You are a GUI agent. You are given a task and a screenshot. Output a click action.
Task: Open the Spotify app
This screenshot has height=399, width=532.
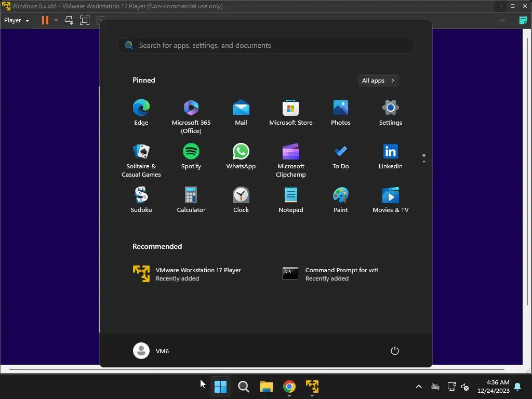(x=191, y=156)
